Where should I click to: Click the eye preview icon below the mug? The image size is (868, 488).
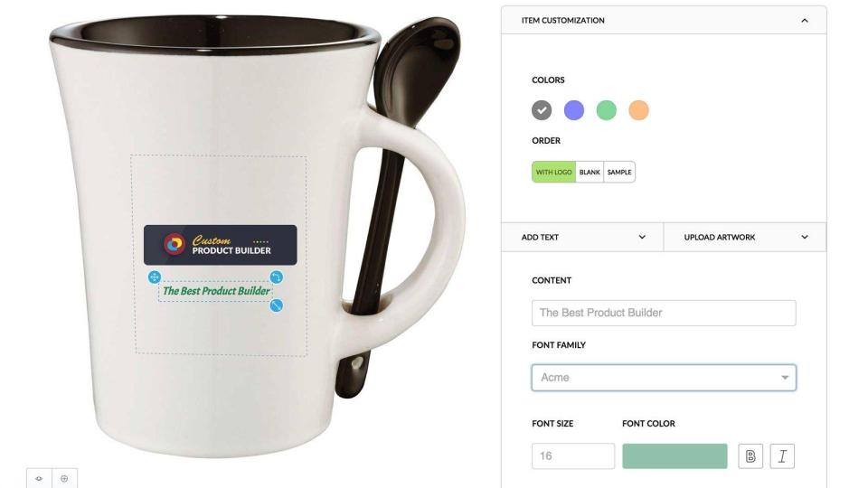(39, 479)
